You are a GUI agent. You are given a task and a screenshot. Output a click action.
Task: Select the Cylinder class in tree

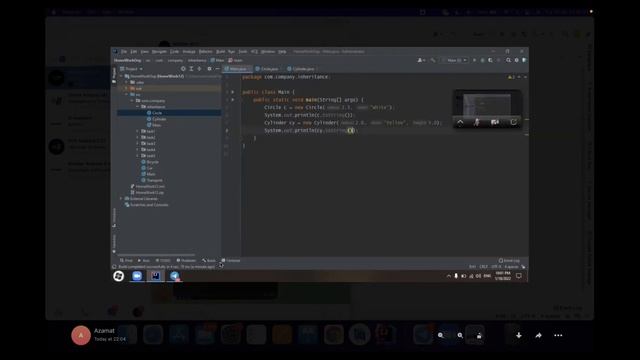156,119
